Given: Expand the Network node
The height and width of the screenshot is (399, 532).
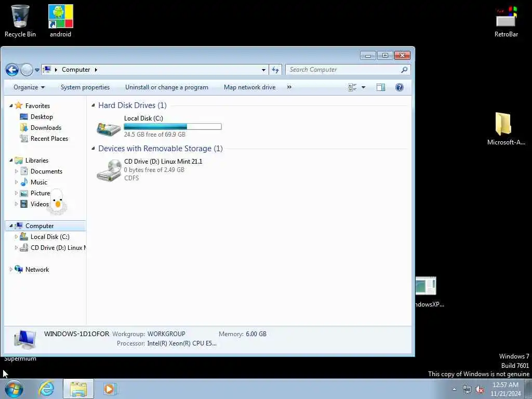Looking at the screenshot, I should tap(11, 270).
